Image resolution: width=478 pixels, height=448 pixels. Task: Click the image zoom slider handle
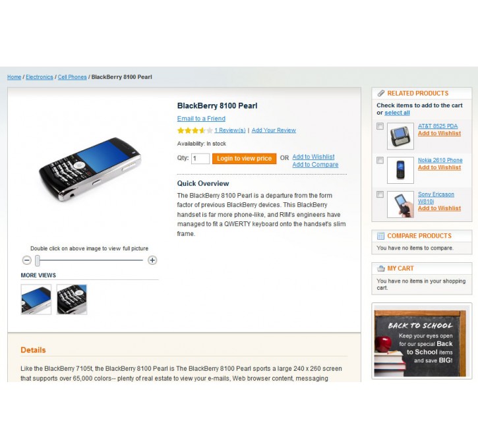coord(37,260)
